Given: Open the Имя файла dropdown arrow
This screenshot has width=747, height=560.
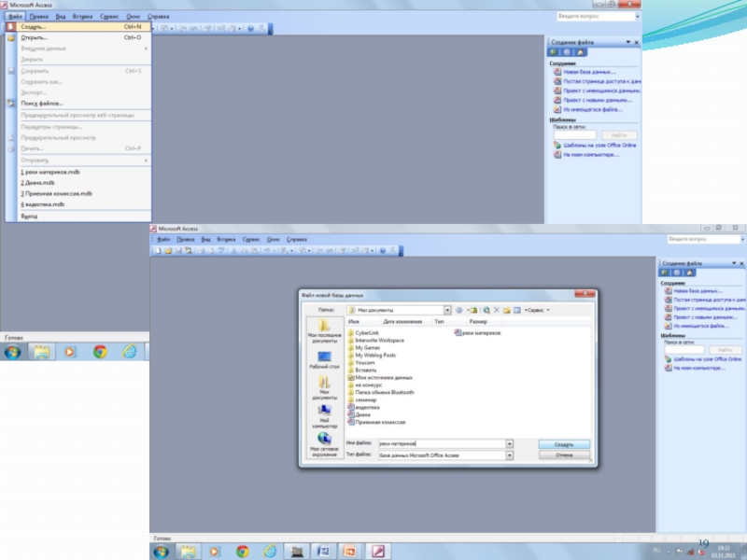Looking at the screenshot, I should (509, 444).
